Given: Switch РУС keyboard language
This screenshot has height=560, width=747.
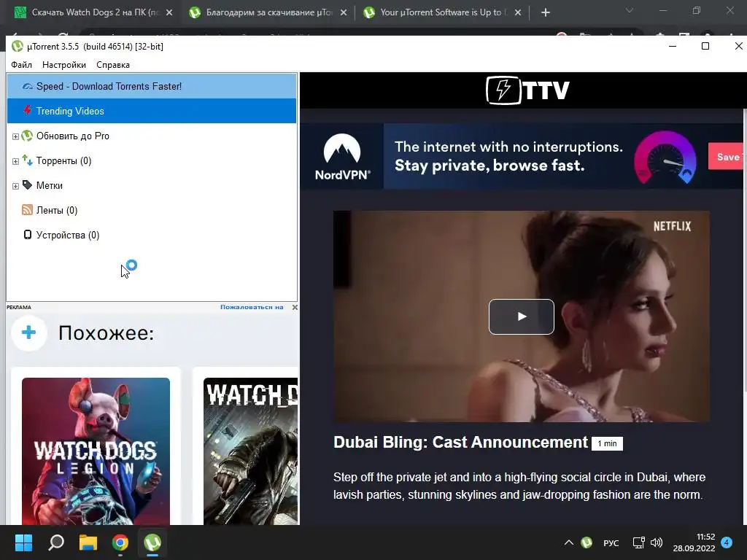Looking at the screenshot, I should 611,542.
